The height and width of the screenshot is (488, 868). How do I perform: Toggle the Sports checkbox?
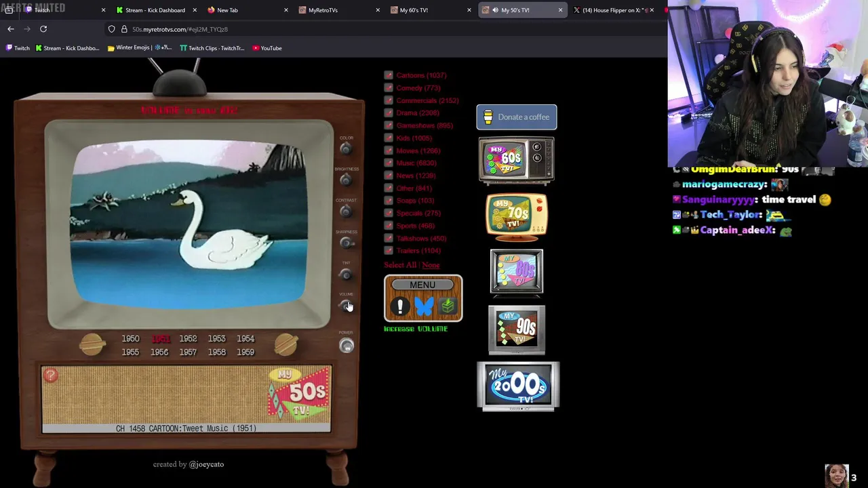[x=389, y=226]
